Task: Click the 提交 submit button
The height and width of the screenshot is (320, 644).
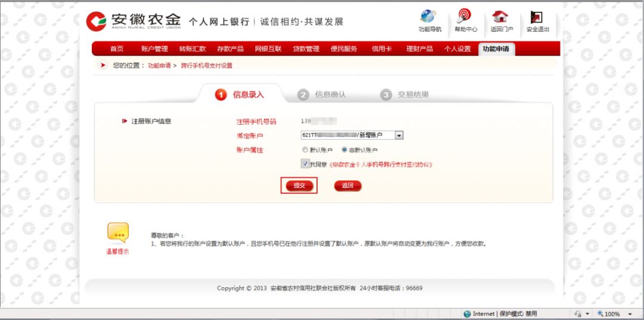Action: [299, 186]
